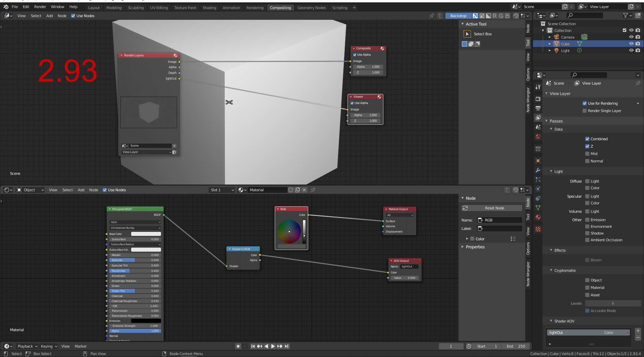644x357 pixels.
Task: Open the Output properties tab icon
Action: (538, 108)
